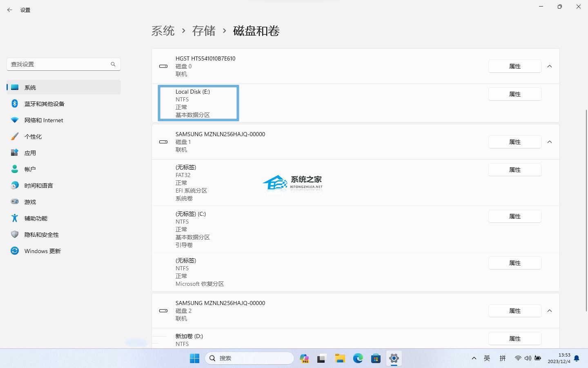Click the 帐户 person icon
588x368 pixels.
click(x=15, y=169)
